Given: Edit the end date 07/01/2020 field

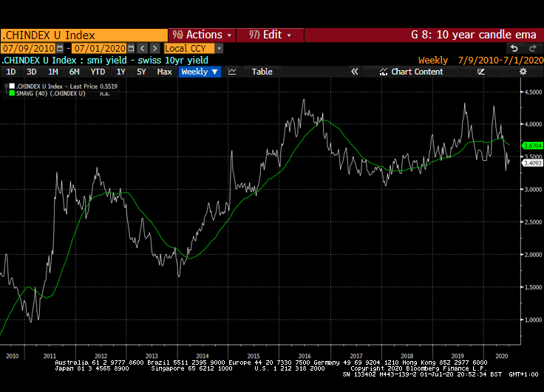Looking at the screenshot, I should click(x=100, y=48).
